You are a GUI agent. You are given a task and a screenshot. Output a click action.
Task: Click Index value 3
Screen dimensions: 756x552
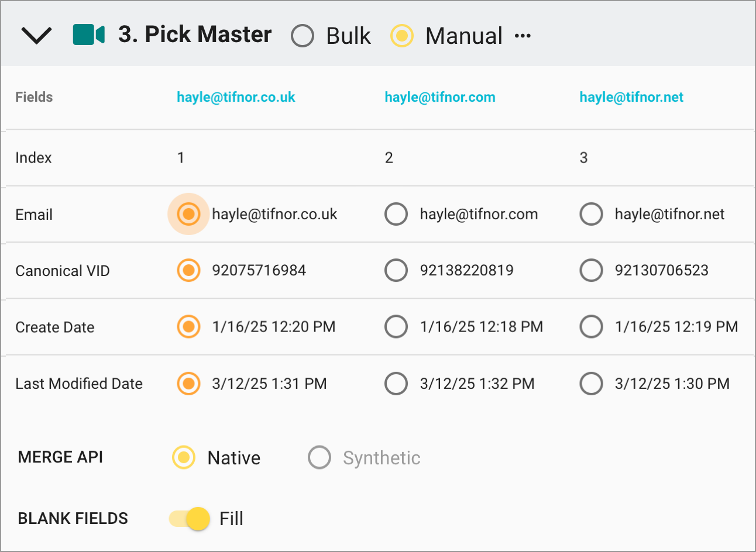(x=583, y=158)
